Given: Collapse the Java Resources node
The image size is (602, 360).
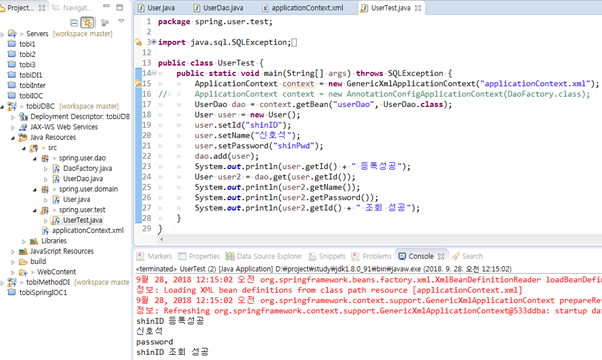Looking at the screenshot, I should pos(13,137).
